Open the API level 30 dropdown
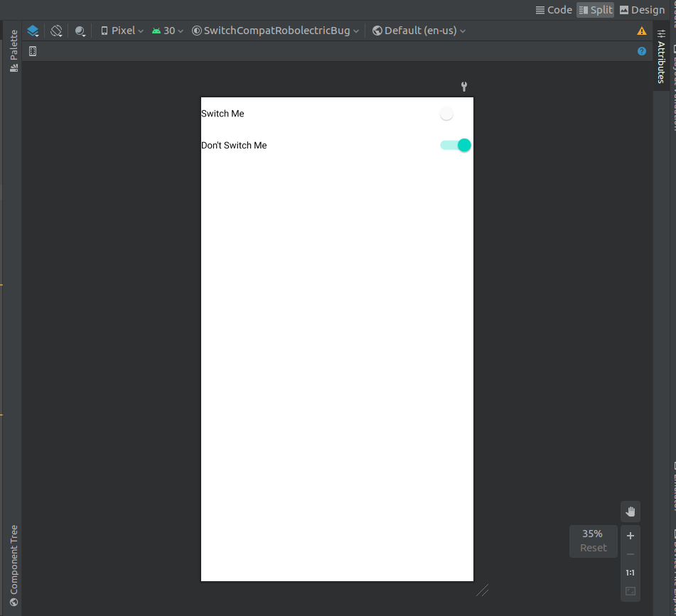This screenshot has width=676, height=616. 166,31
